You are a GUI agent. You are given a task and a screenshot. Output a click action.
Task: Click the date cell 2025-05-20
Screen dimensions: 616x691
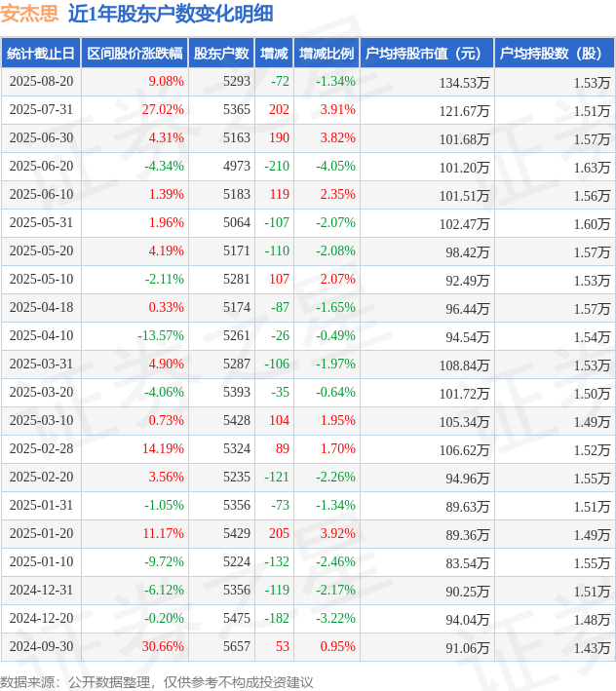point(41,250)
